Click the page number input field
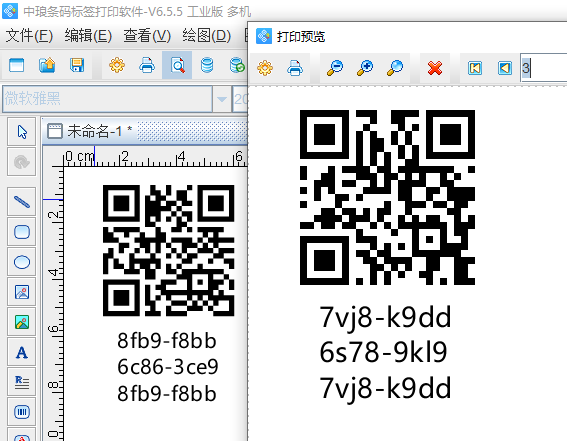This screenshot has width=567, height=441. click(543, 68)
